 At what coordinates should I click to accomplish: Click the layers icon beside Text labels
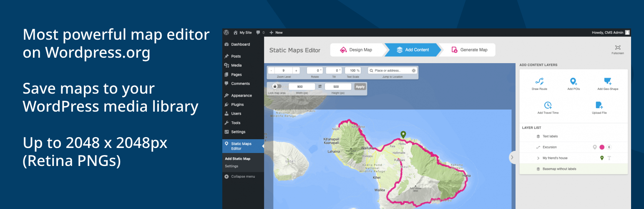(x=538, y=136)
